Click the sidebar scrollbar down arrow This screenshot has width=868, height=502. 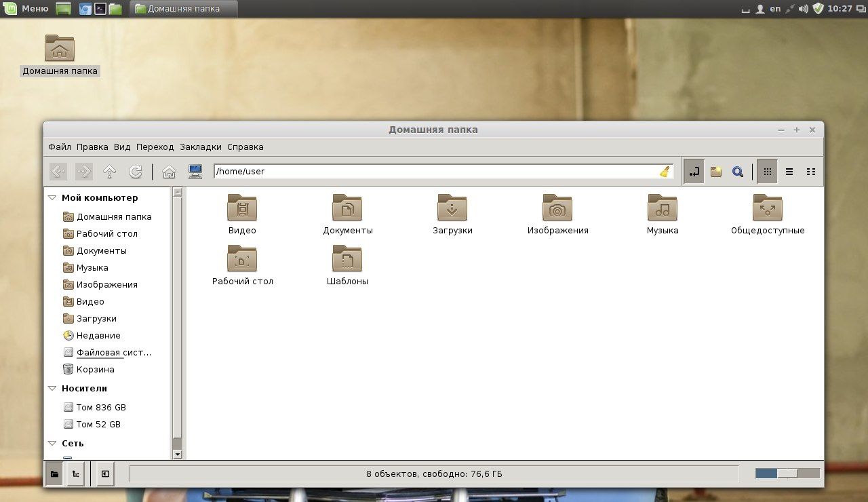pyautogui.click(x=178, y=455)
